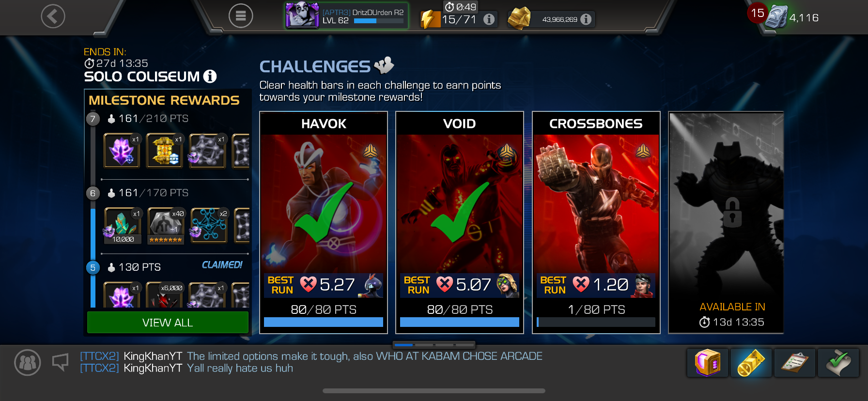Viewport: 868px width, 401px height.
Task: Open the crystal vault cube icon
Action: 707,363
